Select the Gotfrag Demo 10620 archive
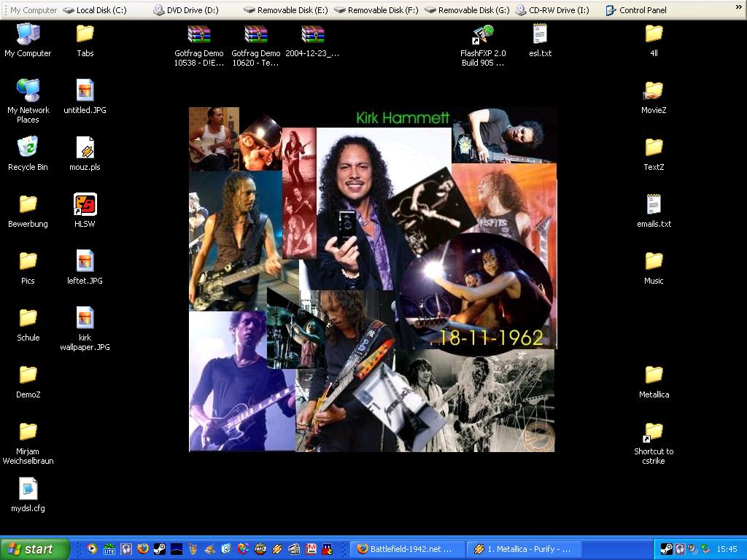 pyautogui.click(x=256, y=44)
